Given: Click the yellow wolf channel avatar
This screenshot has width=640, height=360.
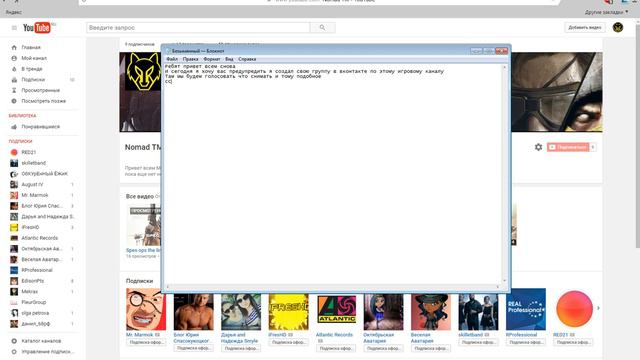Looking at the screenshot, I should click(143, 71).
